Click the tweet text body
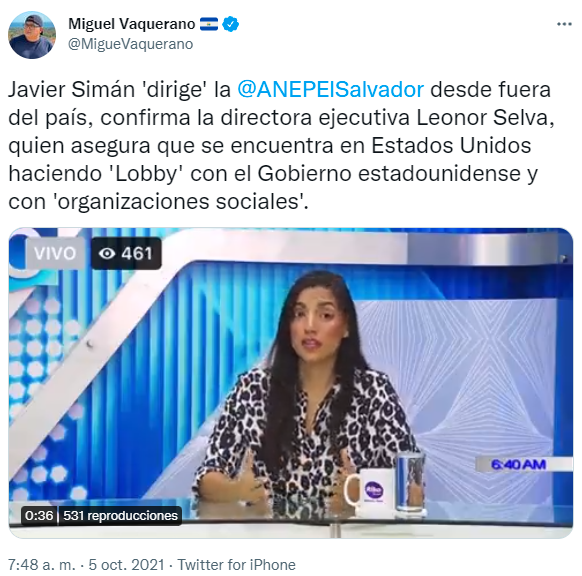The height and width of the screenshot is (576, 582). (281, 145)
